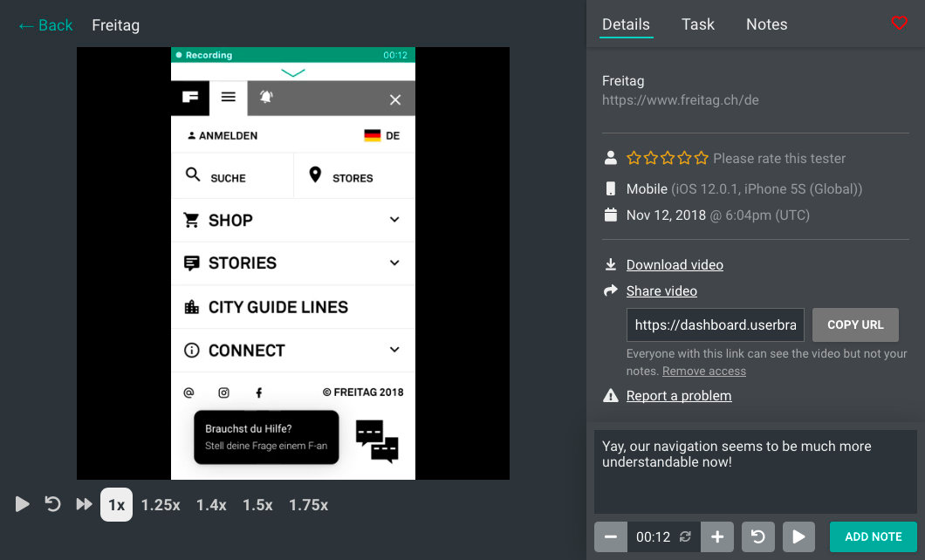The image size is (925, 560).
Task: Open the SHOP menu item
Action: click(x=293, y=220)
